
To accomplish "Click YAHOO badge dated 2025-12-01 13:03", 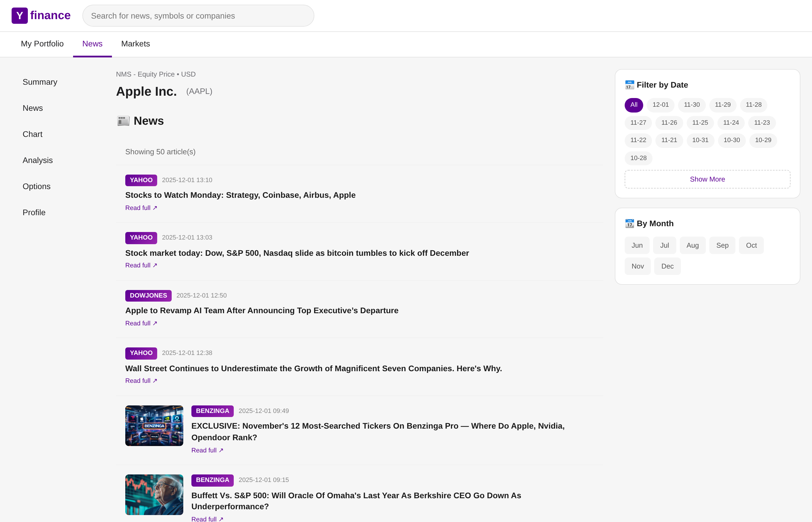I will tap(141, 238).
